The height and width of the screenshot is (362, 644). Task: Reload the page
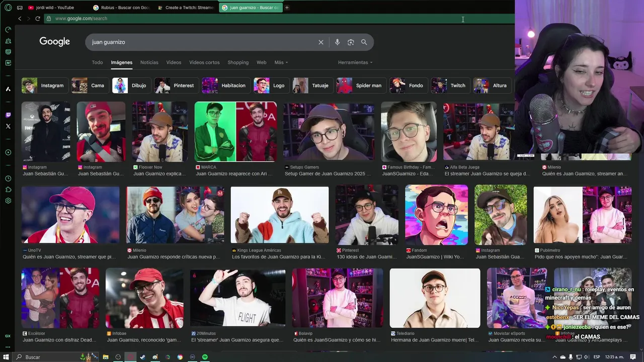[37, 19]
